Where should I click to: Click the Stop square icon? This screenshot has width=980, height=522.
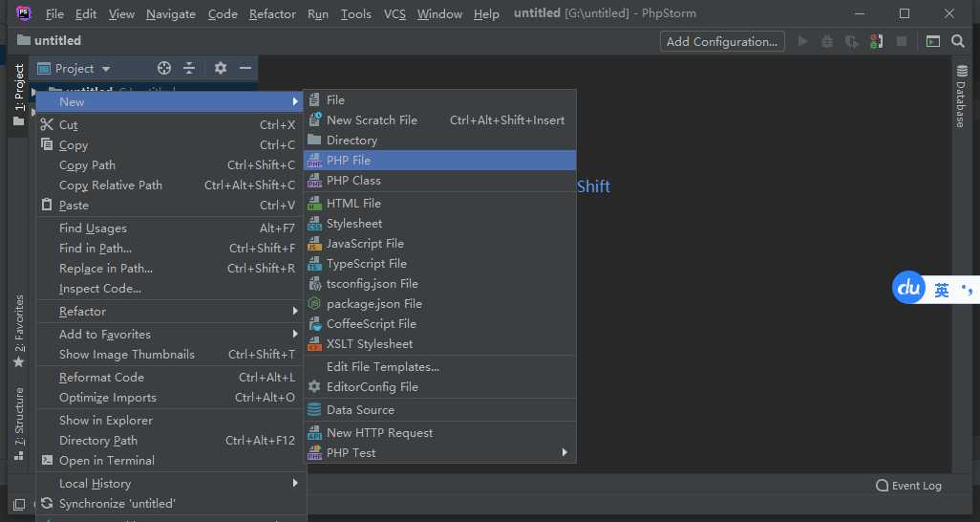902,41
